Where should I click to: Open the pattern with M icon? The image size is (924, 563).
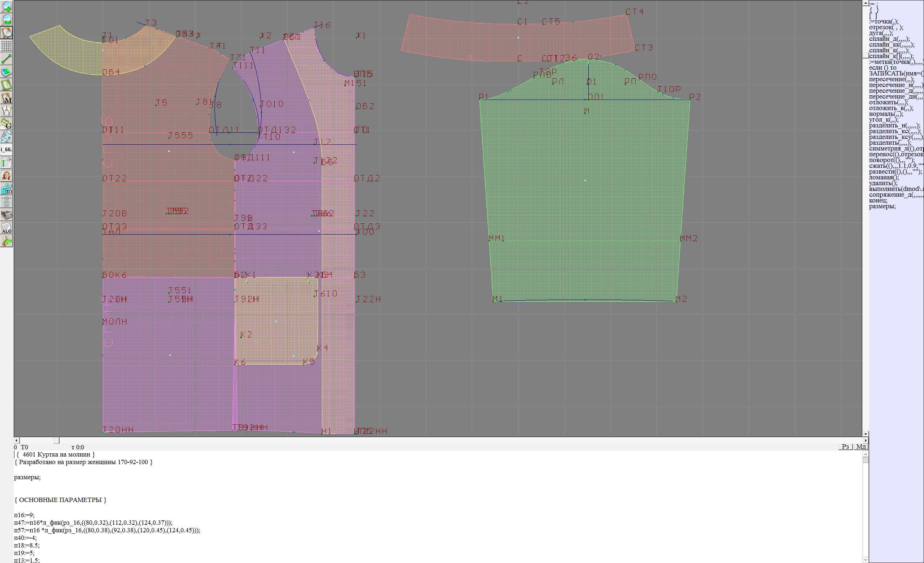click(6, 98)
